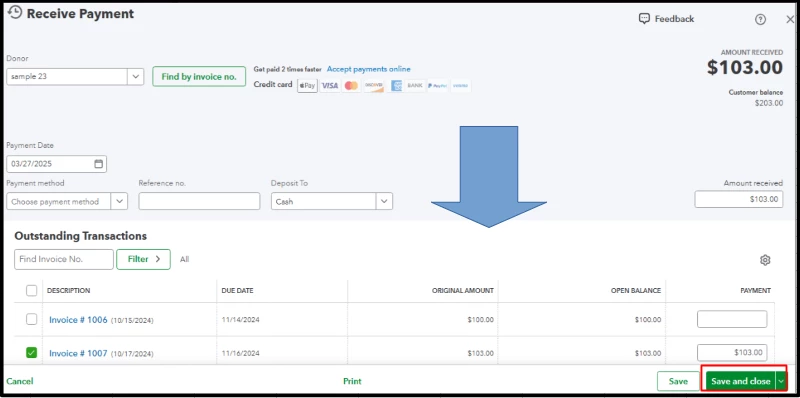Image resolution: width=800 pixels, height=398 pixels.
Task: Close the Receive Payment window
Action: (790, 19)
